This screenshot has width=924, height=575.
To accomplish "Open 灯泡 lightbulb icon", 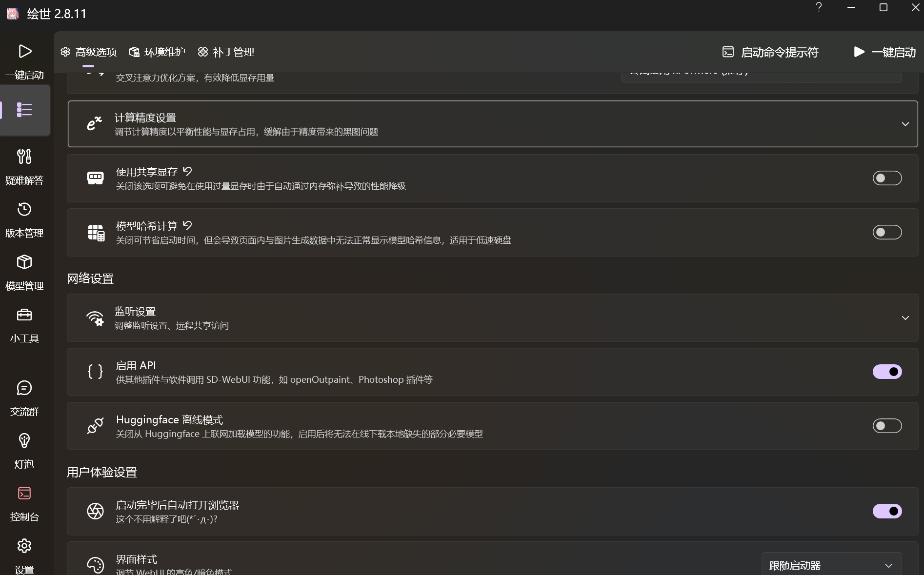I will pyautogui.click(x=24, y=440).
